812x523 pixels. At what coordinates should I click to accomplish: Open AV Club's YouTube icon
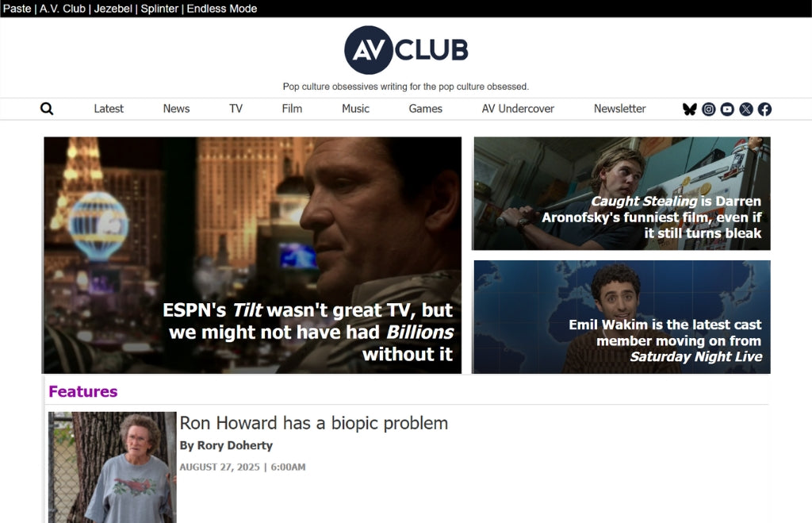coord(727,110)
